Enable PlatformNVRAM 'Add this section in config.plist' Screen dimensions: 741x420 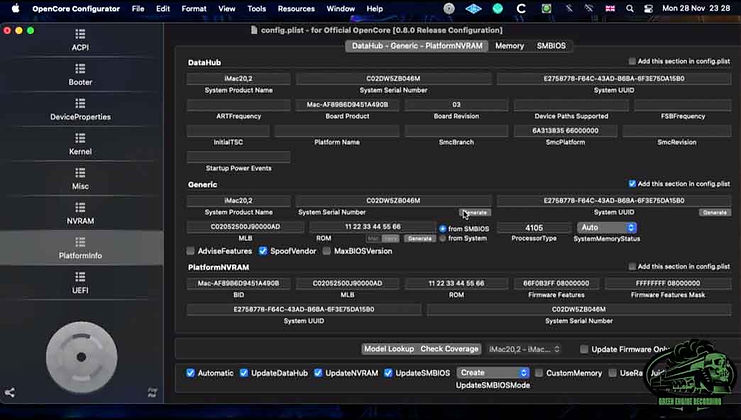pos(632,266)
